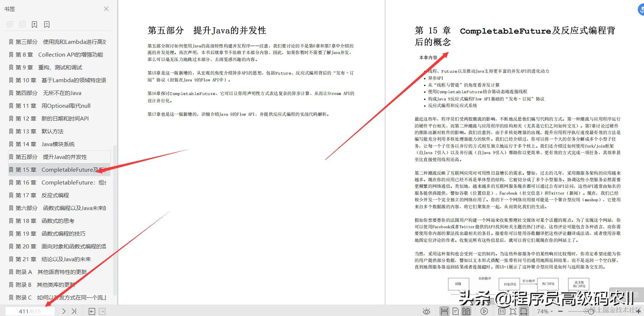
Task: Go forward to next view
Action: click(102, 311)
